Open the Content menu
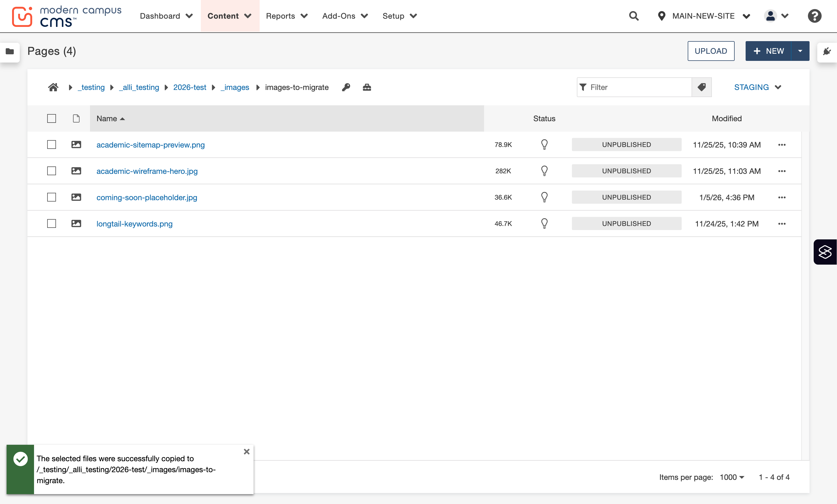This screenshot has width=837, height=504. point(230,16)
